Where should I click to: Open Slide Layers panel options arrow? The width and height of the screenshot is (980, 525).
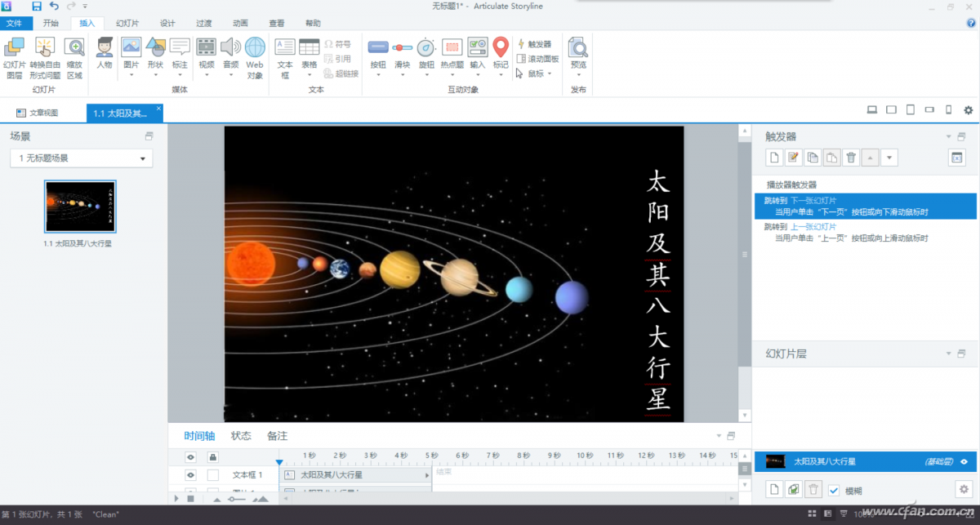coord(948,354)
